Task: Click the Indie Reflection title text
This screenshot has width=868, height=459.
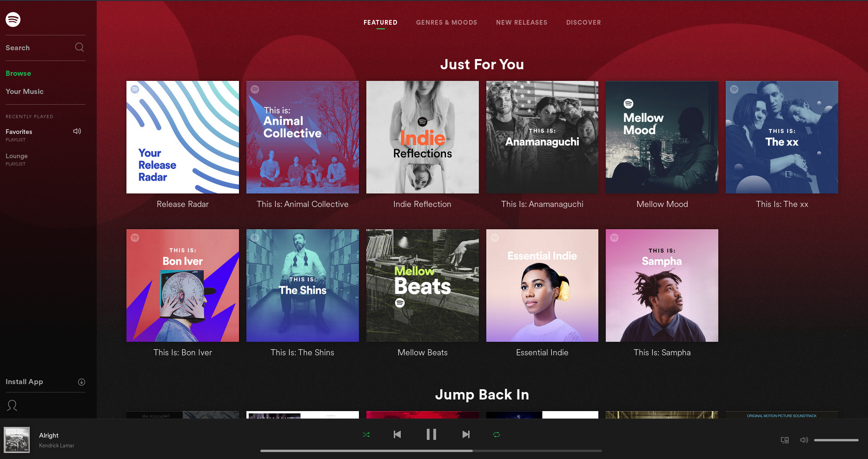Action: pos(422,204)
